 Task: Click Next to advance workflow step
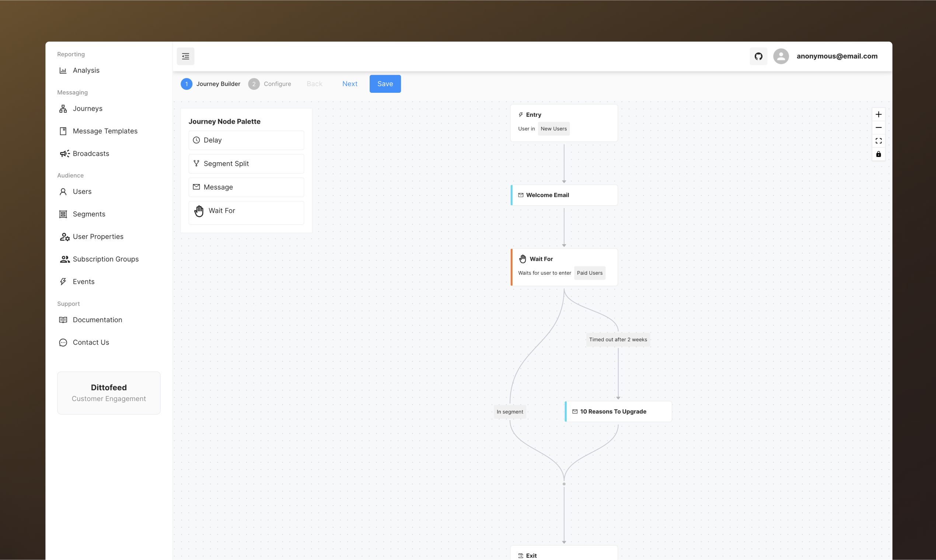350,83
